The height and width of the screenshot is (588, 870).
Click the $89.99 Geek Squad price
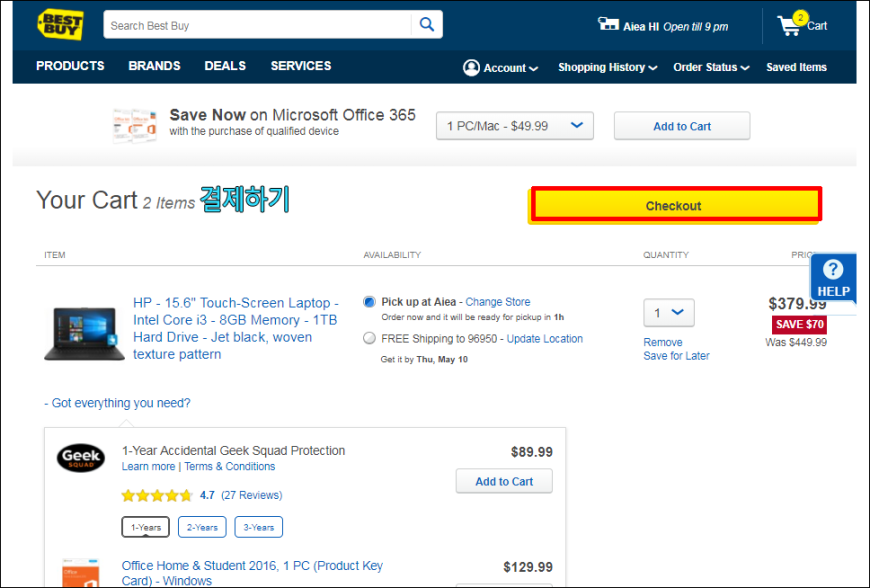(532, 452)
